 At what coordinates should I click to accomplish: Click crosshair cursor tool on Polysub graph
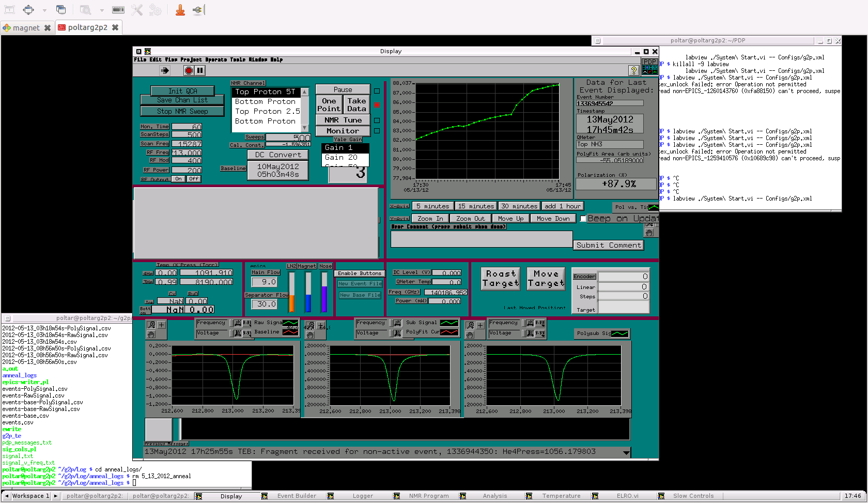[x=481, y=325]
